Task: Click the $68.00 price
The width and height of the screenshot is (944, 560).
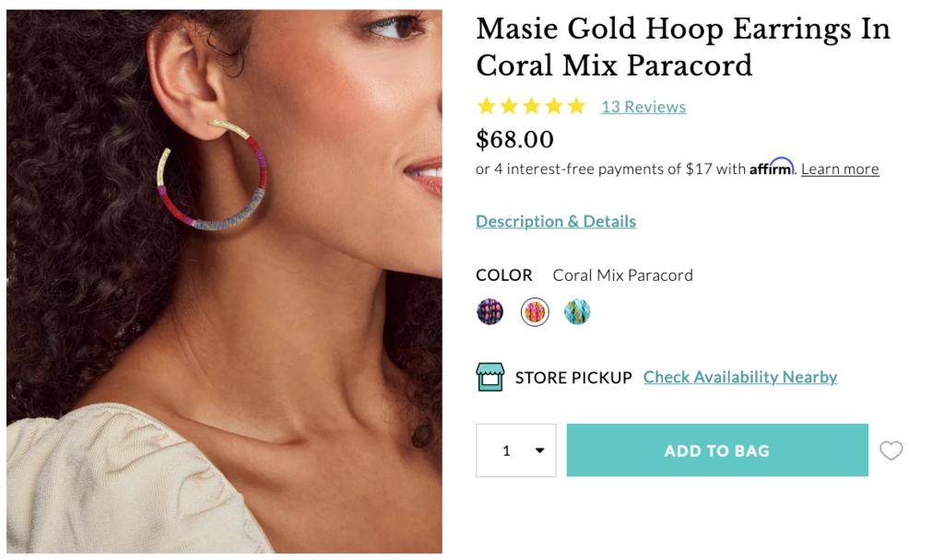Action: point(514,139)
